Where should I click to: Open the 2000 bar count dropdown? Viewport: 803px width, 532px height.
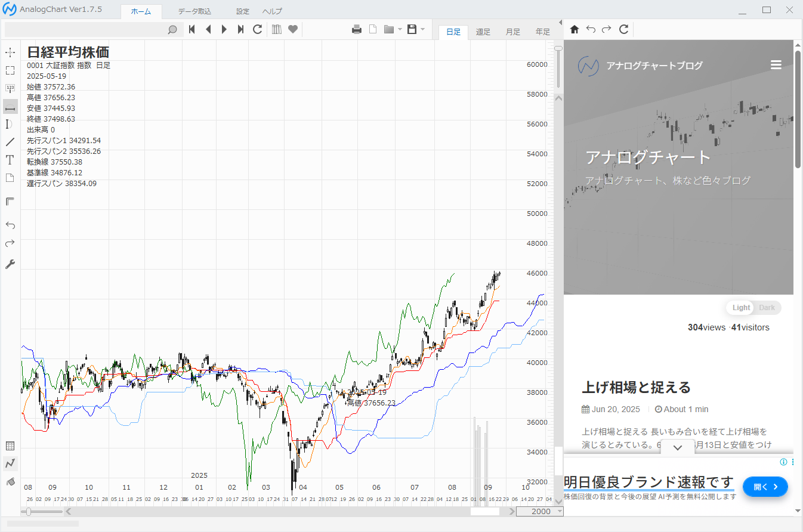pos(559,511)
